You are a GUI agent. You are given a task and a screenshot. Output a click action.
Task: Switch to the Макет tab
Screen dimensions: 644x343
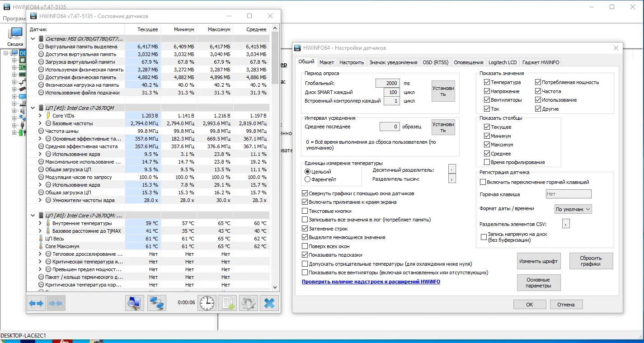pos(326,62)
